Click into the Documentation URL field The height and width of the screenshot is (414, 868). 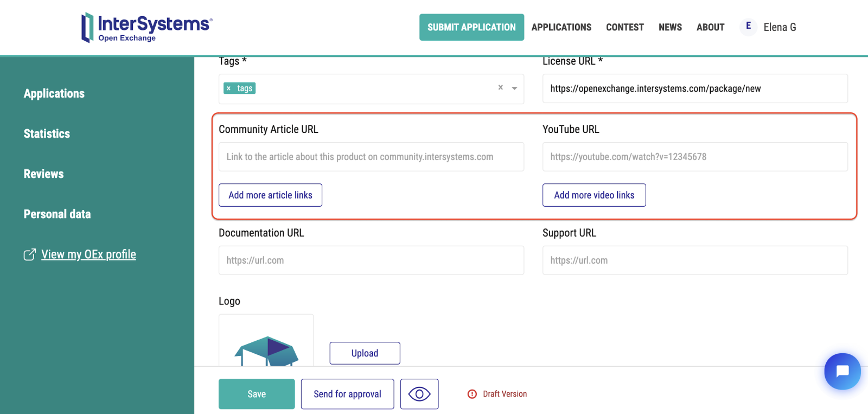(371, 260)
